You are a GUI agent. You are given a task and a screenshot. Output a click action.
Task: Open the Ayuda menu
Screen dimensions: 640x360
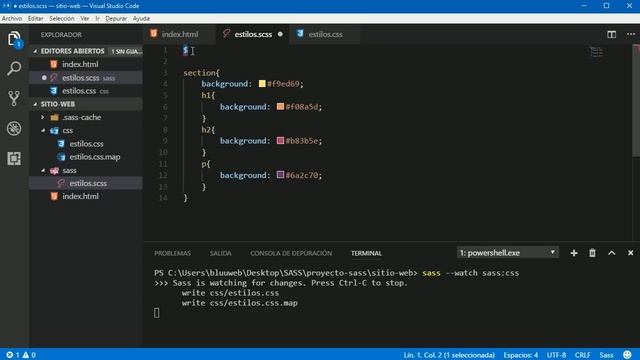click(141, 18)
